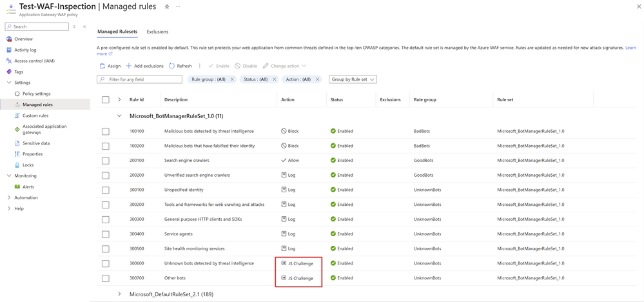The height and width of the screenshot is (302, 644).
Task: Remove the Action filter with X
Action: click(x=317, y=79)
